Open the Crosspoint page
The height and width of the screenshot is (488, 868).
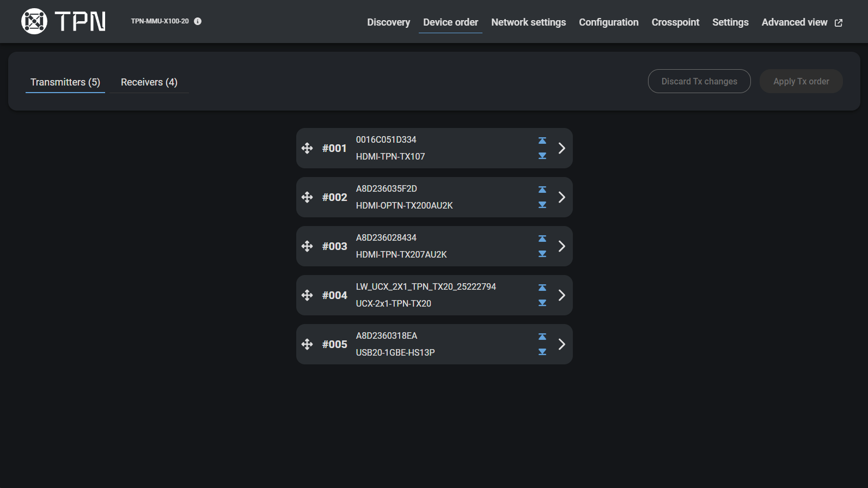(675, 22)
